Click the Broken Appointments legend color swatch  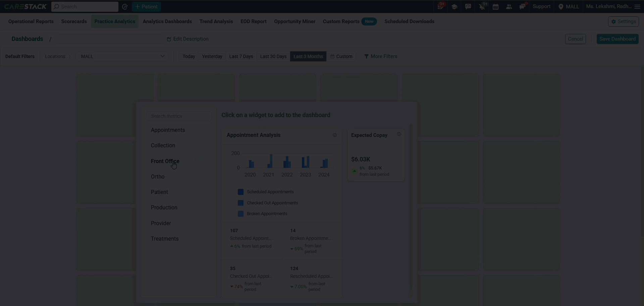click(240, 214)
